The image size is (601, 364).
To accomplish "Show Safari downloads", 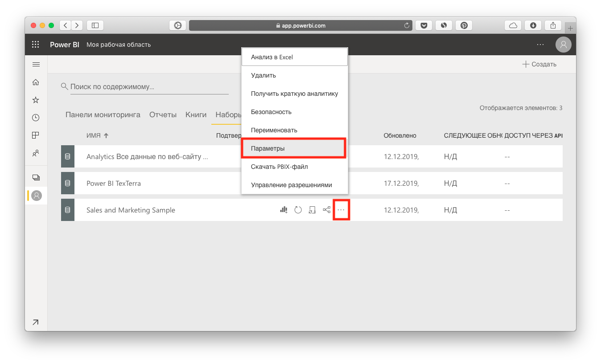I will [533, 25].
